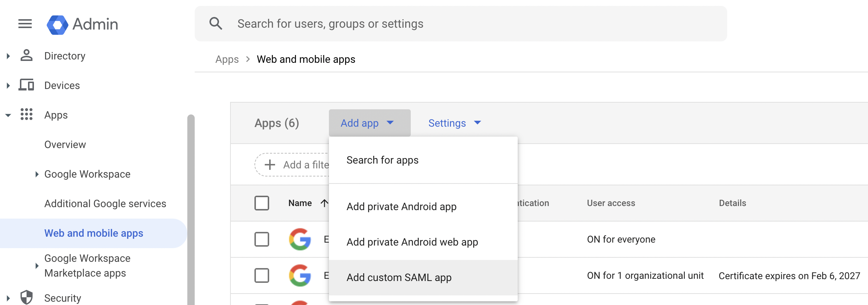Focus the search users, groups or settings field

click(461, 24)
